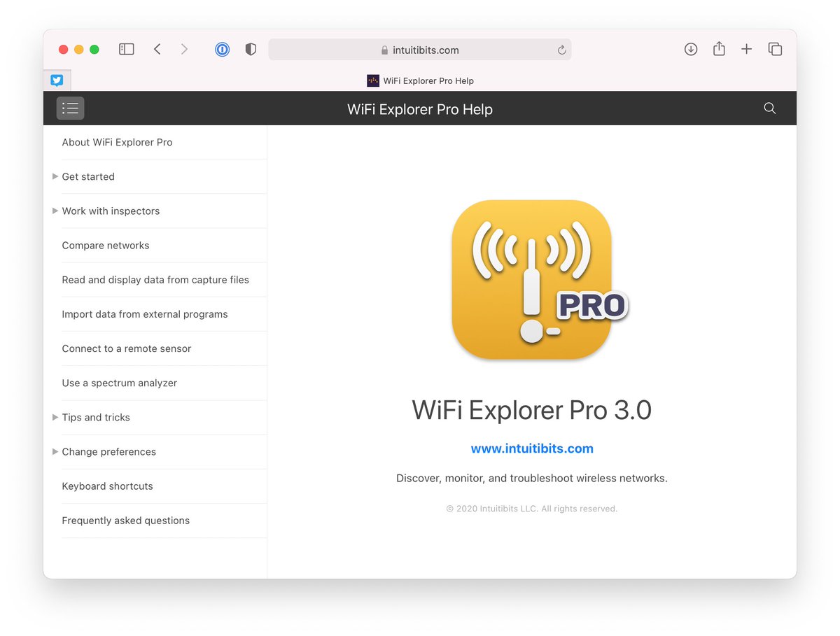Image resolution: width=840 pixels, height=636 pixels.
Task: Follow the www.intuitibits.com link
Action: (532, 448)
